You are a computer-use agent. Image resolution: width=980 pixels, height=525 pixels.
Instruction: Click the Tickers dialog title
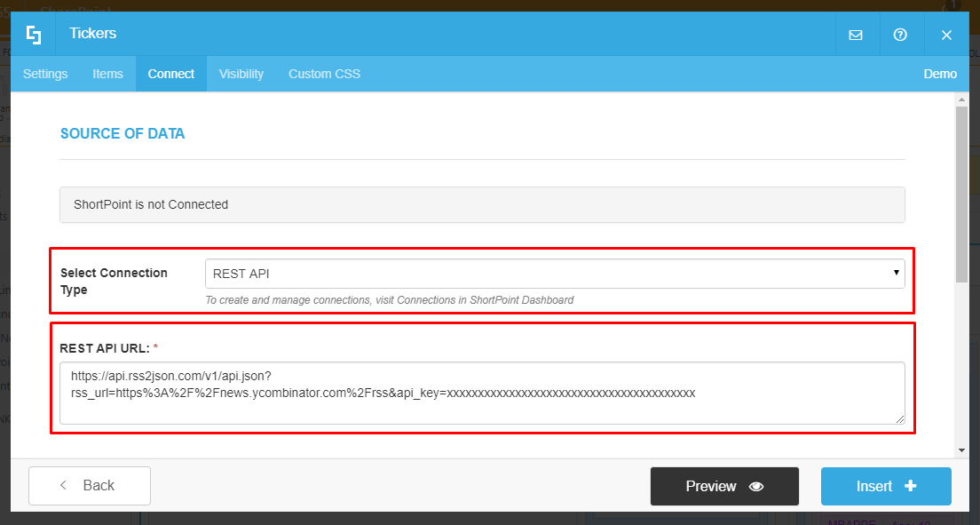click(92, 33)
